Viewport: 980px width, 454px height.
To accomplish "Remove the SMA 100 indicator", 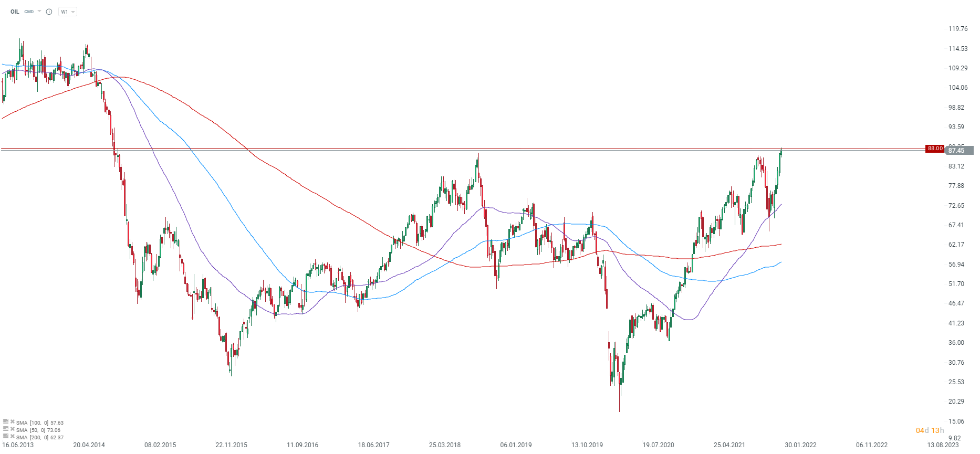I will click(x=13, y=421).
